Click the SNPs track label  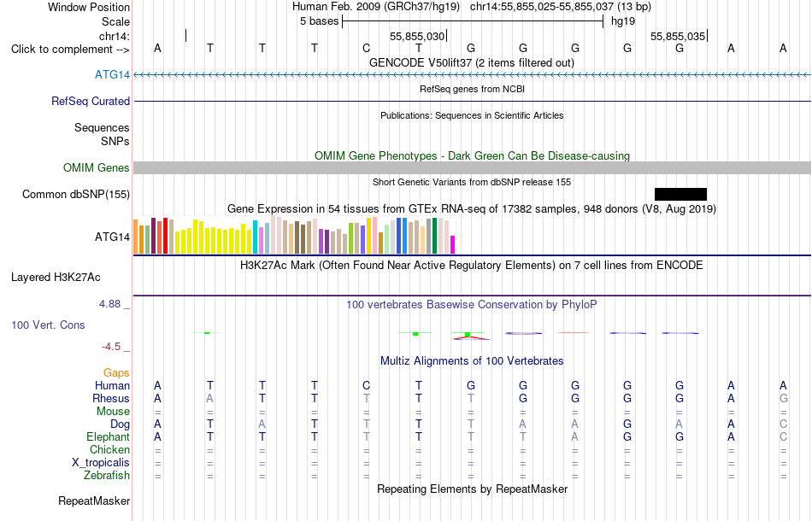(115, 141)
